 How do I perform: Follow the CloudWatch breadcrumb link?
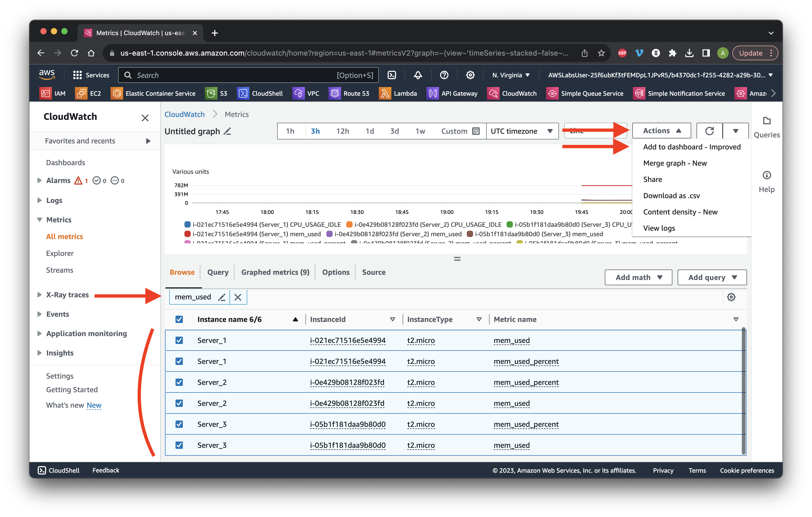(x=184, y=114)
